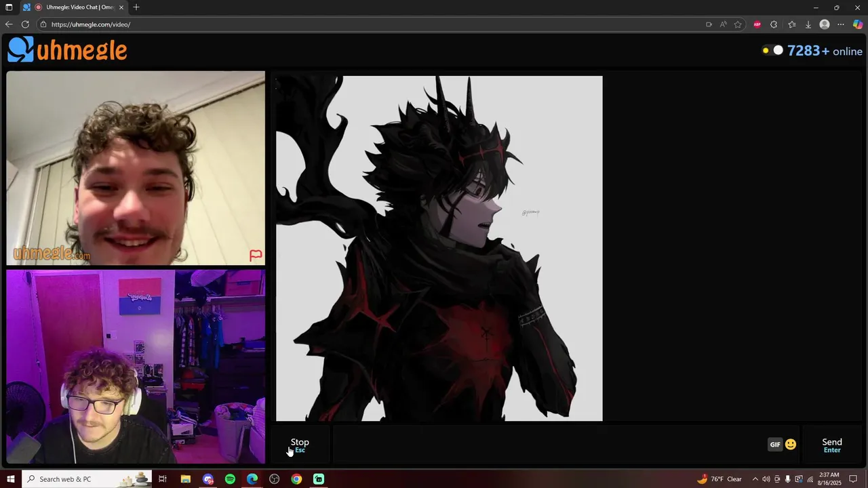Open the network Wi-Fi settings

[x=810, y=479]
